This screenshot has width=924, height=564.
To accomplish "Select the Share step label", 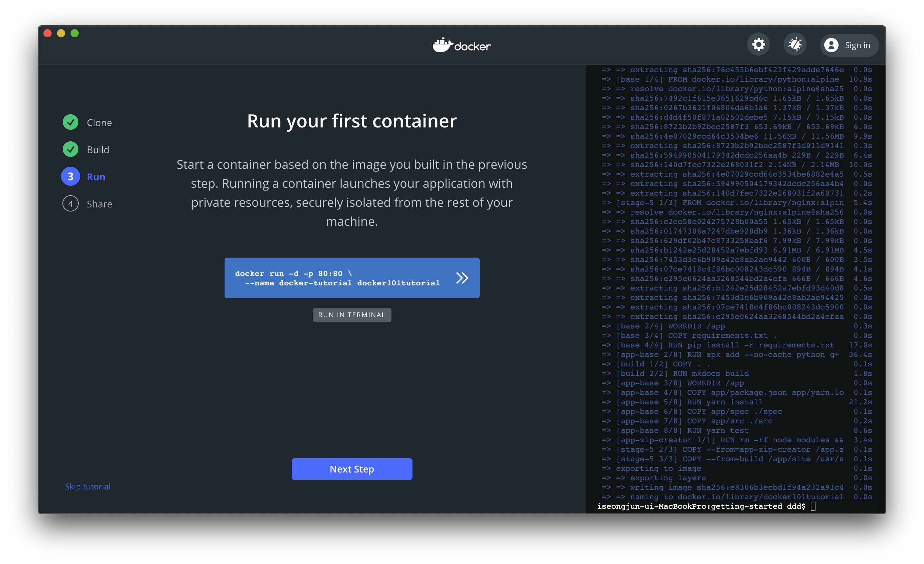I will click(x=99, y=204).
